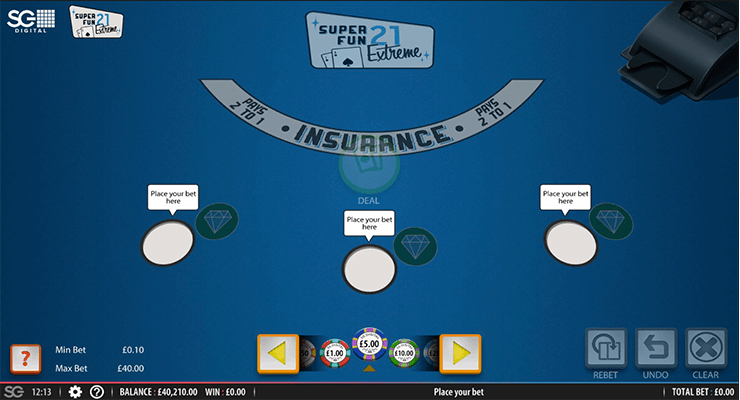Click the Min Bet £0.10 value
740x400 pixels.
pyautogui.click(x=133, y=350)
